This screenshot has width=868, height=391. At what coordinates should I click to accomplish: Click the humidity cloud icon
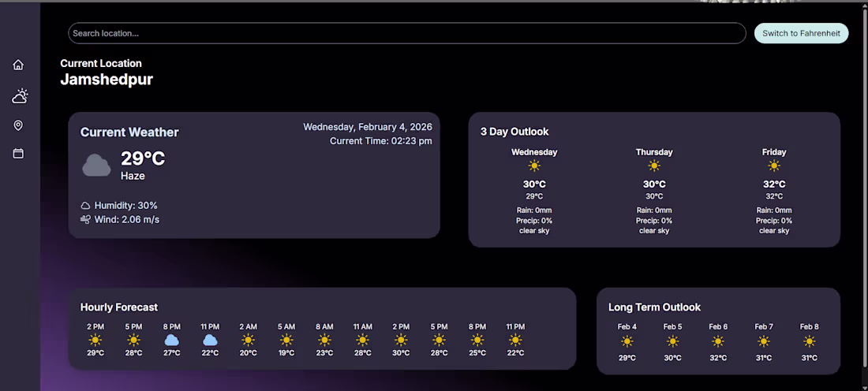85,205
